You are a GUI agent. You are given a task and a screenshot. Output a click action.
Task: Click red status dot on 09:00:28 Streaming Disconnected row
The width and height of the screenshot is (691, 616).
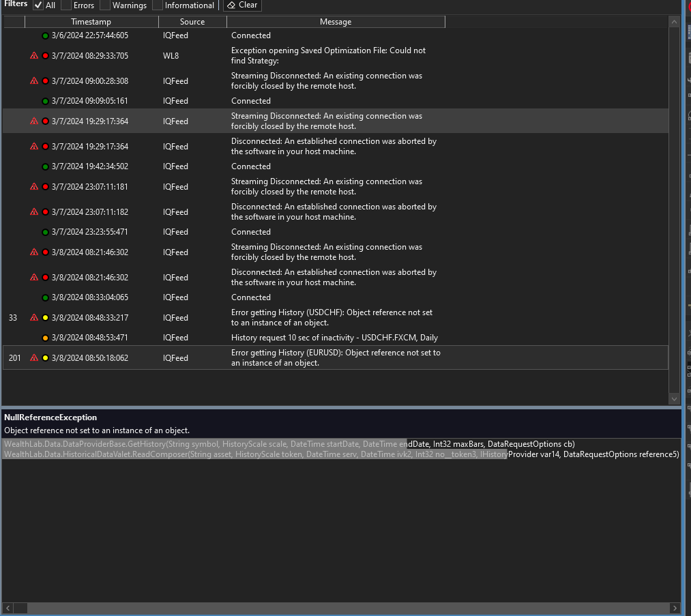[x=45, y=81]
